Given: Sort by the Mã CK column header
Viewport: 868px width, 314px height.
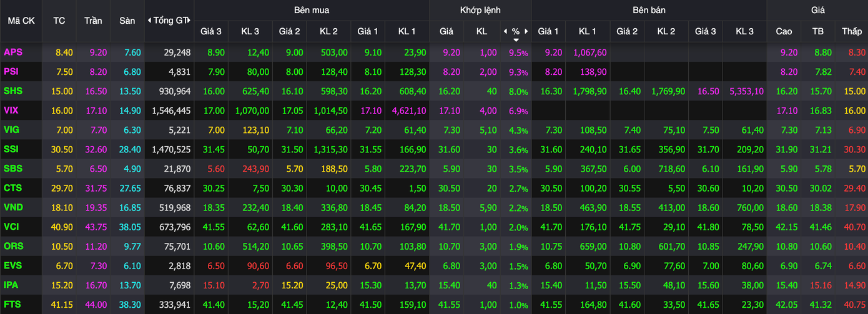Looking at the screenshot, I should pyautogui.click(x=21, y=21).
